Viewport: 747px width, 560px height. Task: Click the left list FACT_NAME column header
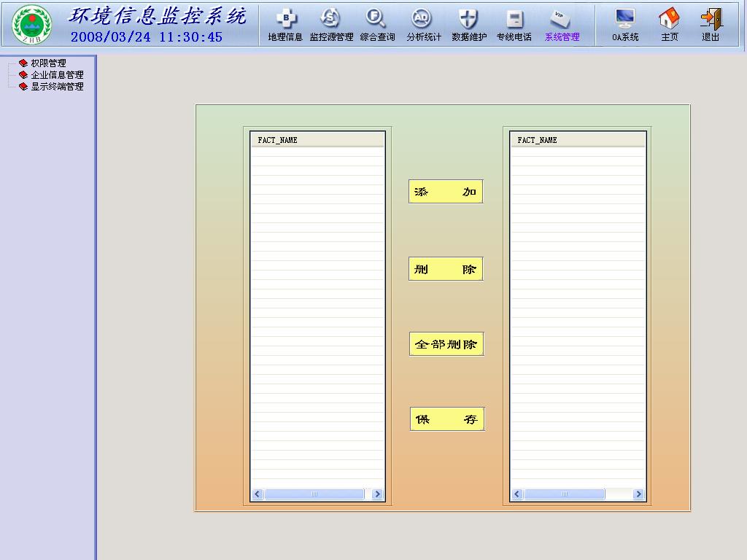317,140
